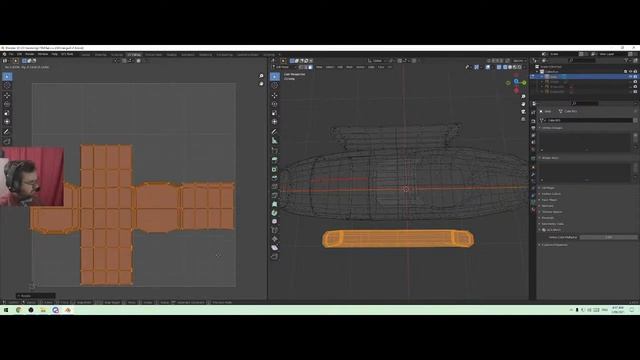Open the Edit Mode dropdown in the 3D viewport
Screen dimensions: 640x360
click(284, 67)
